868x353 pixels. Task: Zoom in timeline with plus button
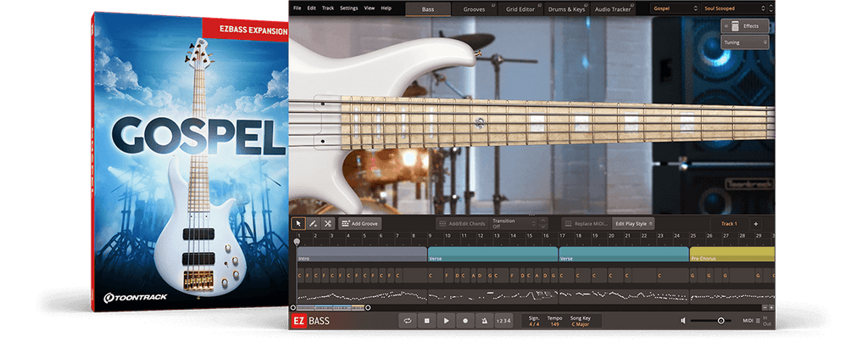click(x=771, y=307)
